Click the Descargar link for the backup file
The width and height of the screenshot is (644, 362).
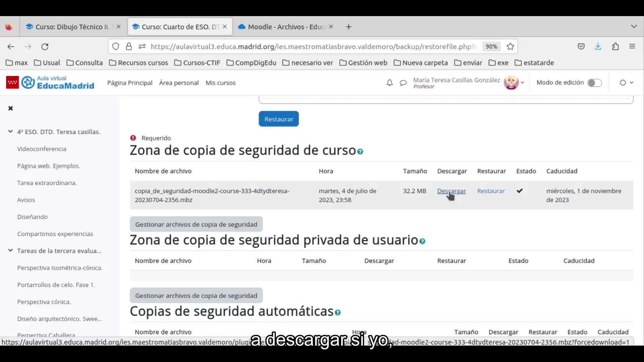[x=451, y=191]
